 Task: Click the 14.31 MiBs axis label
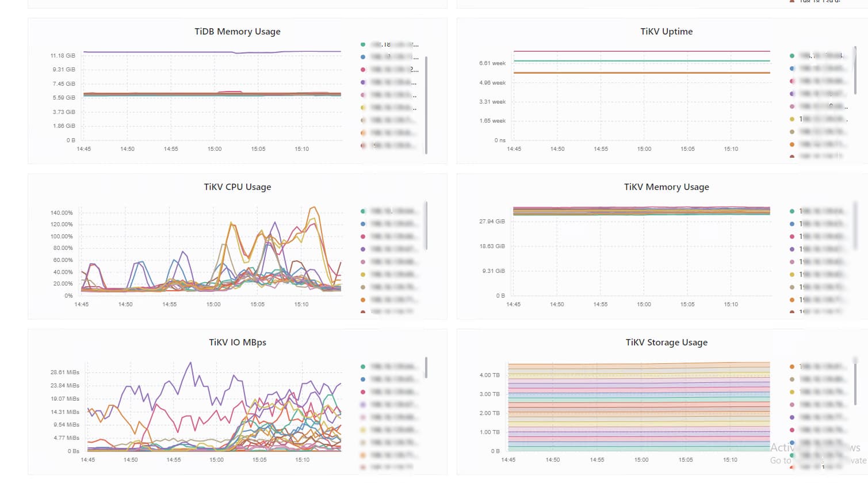(64, 412)
